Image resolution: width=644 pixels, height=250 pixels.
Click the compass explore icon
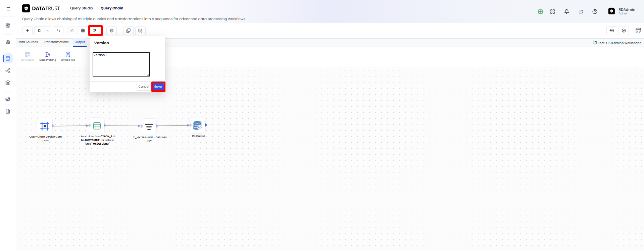point(624,31)
